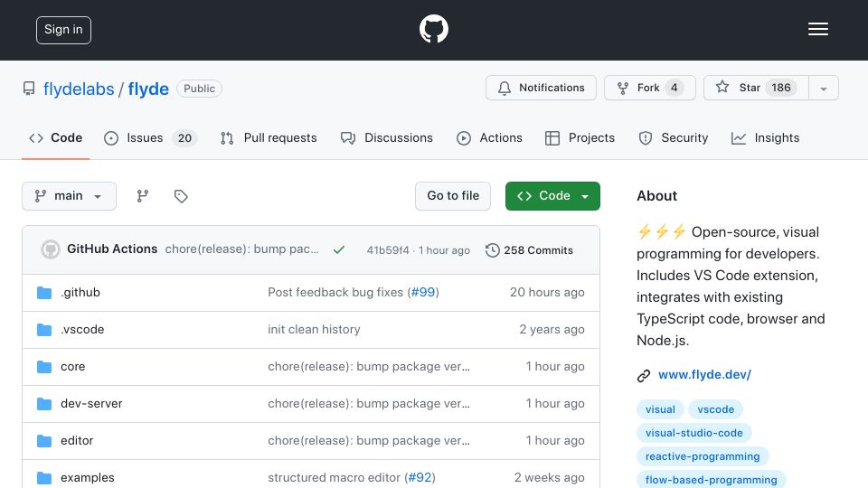
Task: View the 258 Commits history
Action: point(529,250)
